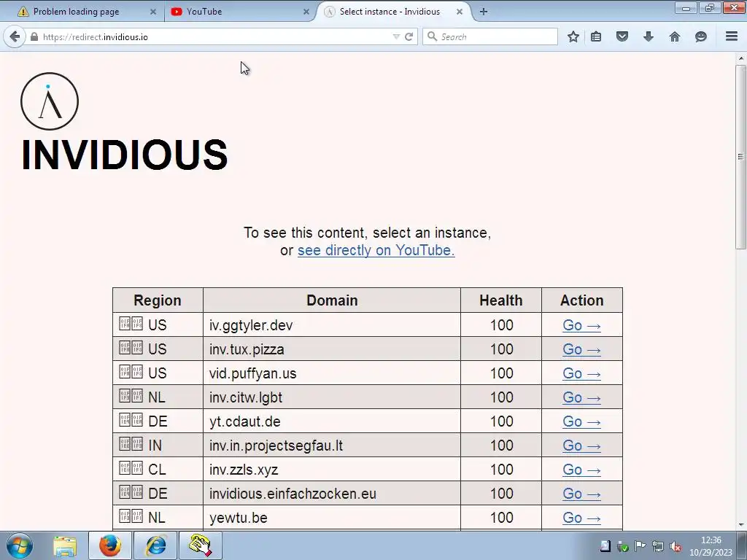Click Go for yewtu.be
747x560 pixels.
(x=581, y=518)
